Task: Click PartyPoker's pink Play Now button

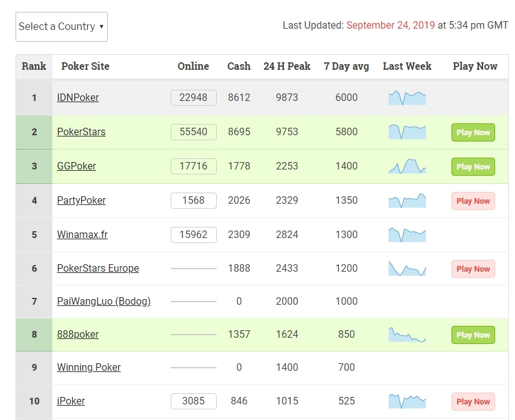Action: 473,201
